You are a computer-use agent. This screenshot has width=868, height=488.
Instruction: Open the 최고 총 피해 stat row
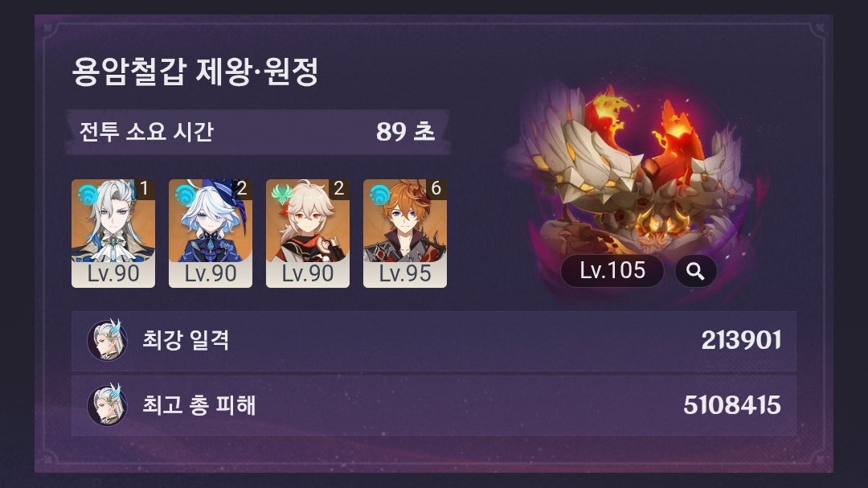(434, 405)
